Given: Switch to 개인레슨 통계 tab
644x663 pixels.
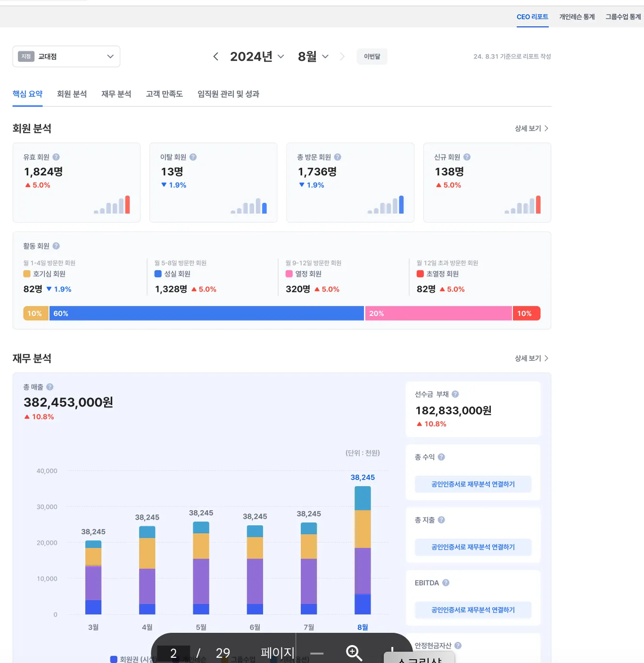Looking at the screenshot, I should [577, 17].
